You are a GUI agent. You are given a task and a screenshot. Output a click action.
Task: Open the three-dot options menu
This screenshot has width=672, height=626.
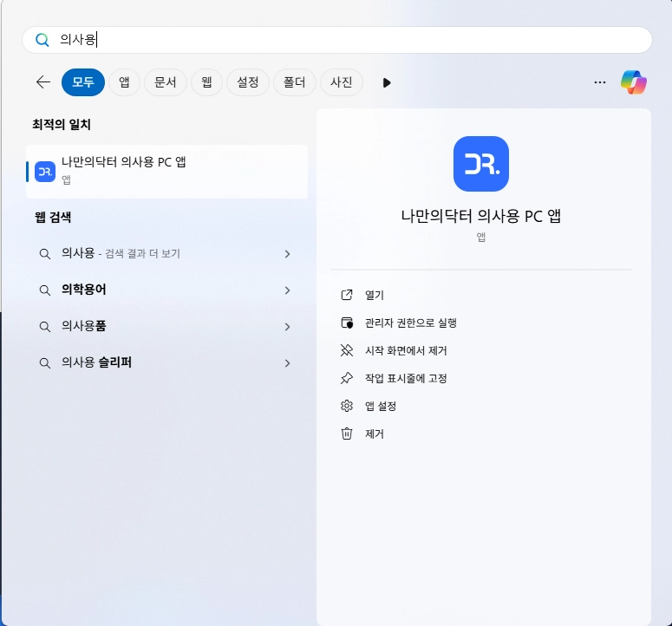[x=599, y=82]
